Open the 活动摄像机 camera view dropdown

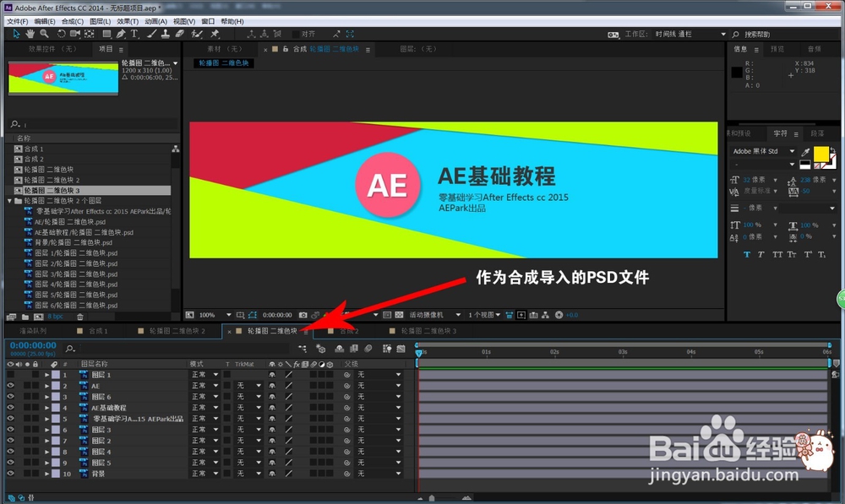(x=434, y=315)
